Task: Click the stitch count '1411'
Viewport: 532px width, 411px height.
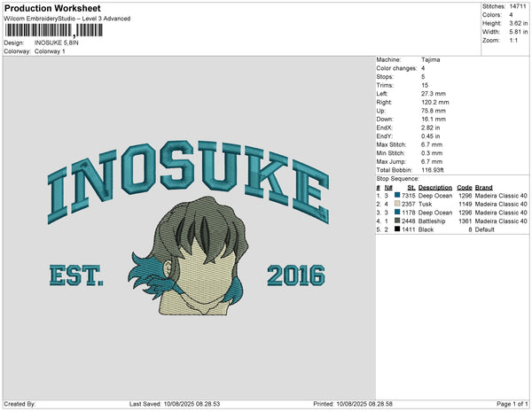Action: coord(409,229)
